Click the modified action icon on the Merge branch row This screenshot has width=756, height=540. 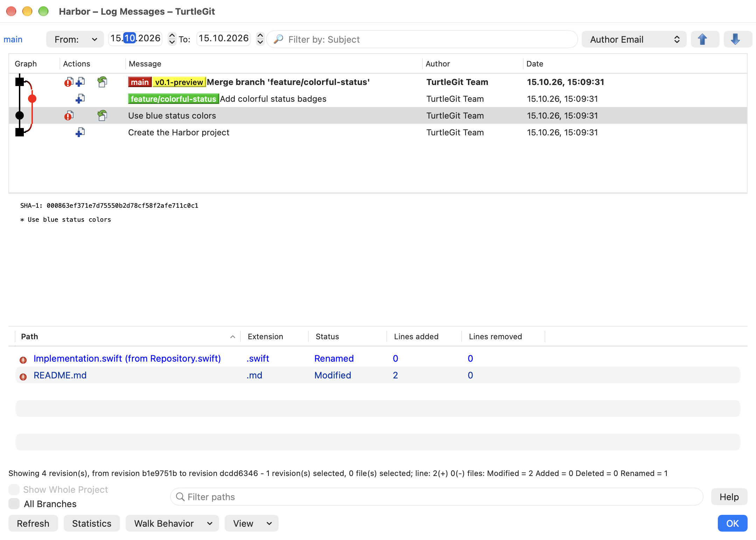(x=69, y=82)
